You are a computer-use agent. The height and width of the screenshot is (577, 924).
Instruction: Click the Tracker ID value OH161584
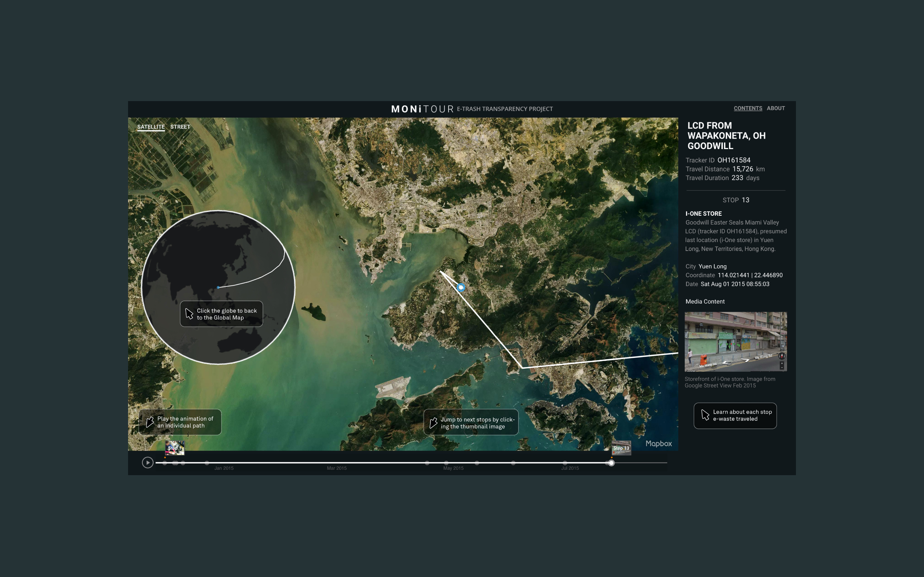coord(734,160)
